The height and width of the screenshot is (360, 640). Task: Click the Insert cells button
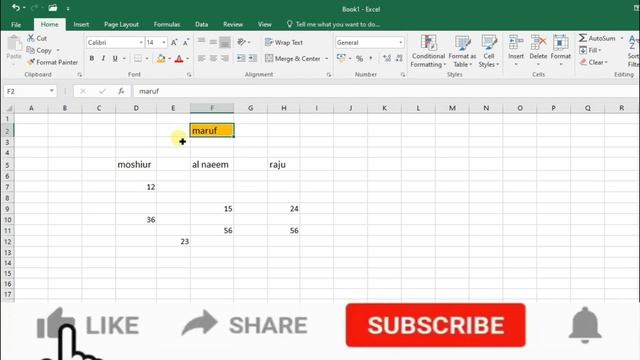(x=516, y=51)
